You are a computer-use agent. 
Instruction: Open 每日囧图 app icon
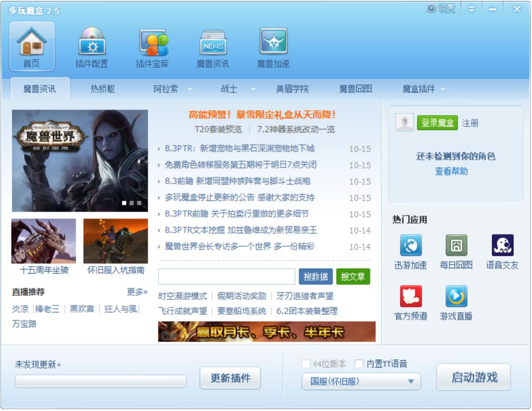click(456, 245)
